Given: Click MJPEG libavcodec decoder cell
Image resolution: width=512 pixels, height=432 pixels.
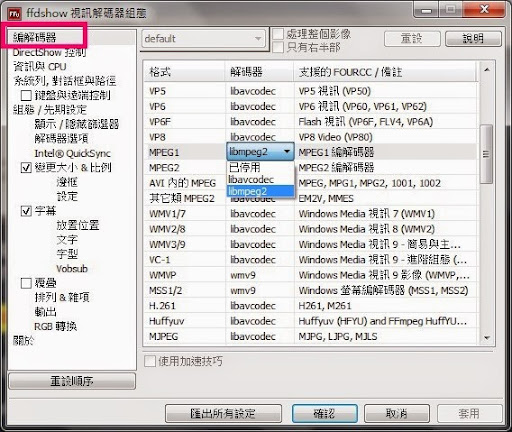Looking at the screenshot, I should 259,336.
